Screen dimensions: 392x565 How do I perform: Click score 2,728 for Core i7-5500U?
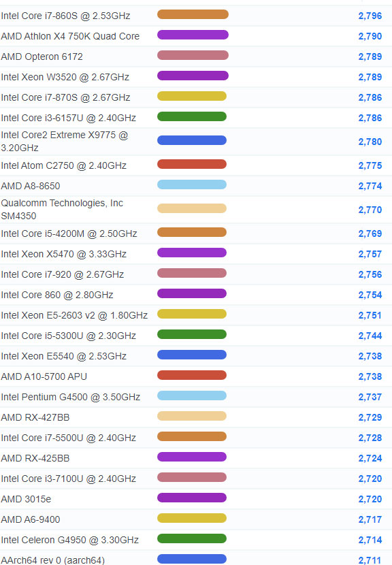pos(370,438)
